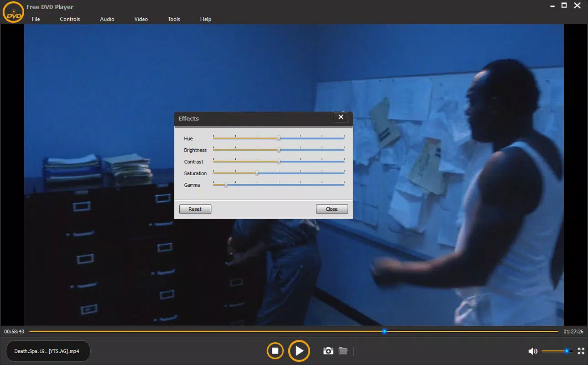Viewport: 588px width, 365px height.
Task: Reset all effects values
Action: click(195, 209)
